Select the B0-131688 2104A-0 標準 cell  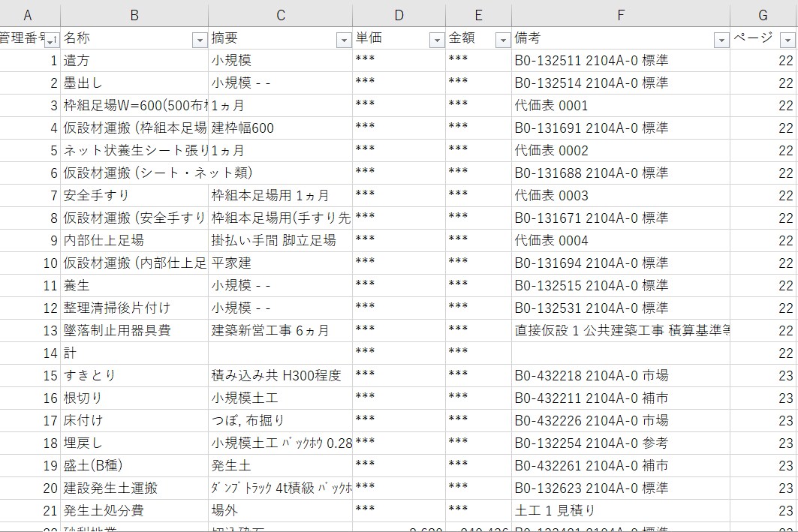tap(621, 173)
